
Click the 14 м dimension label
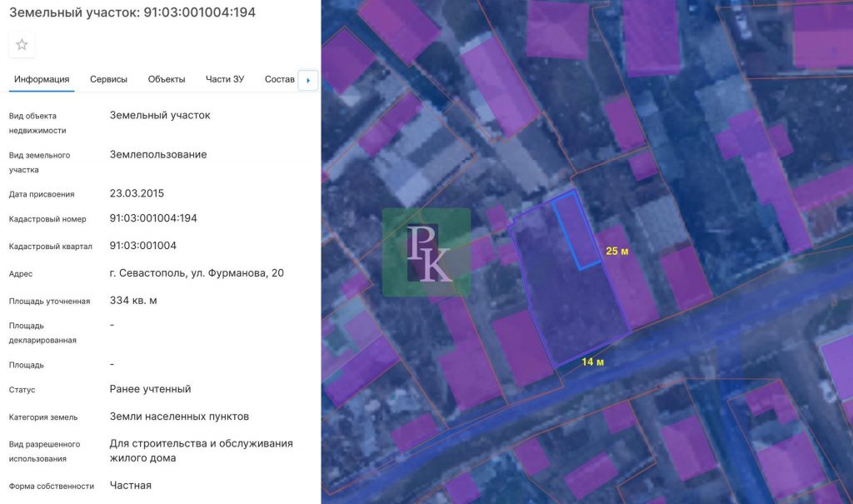click(x=592, y=362)
